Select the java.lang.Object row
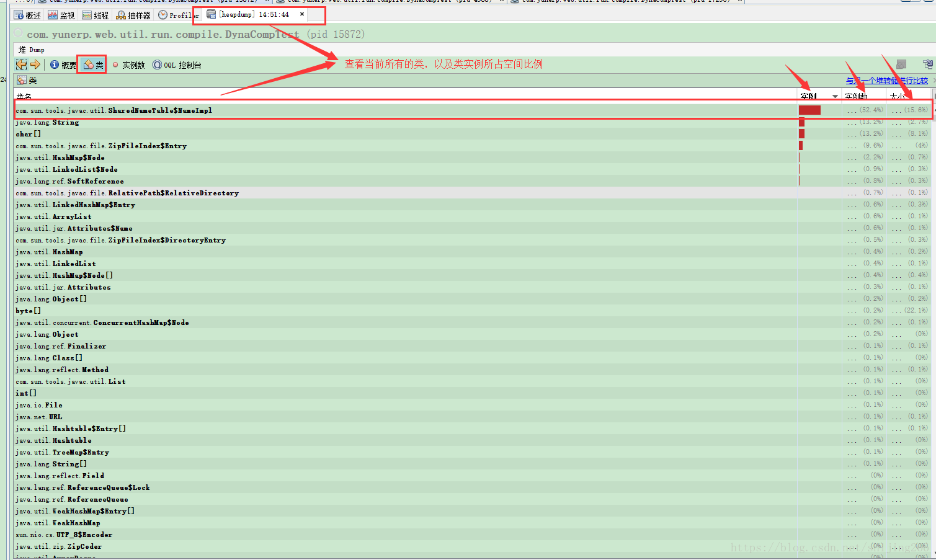This screenshot has height=560, width=936. 473,334
